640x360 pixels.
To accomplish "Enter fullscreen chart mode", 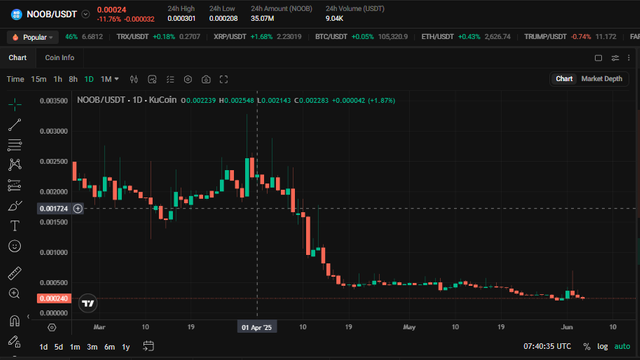I will tap(224, 80).
